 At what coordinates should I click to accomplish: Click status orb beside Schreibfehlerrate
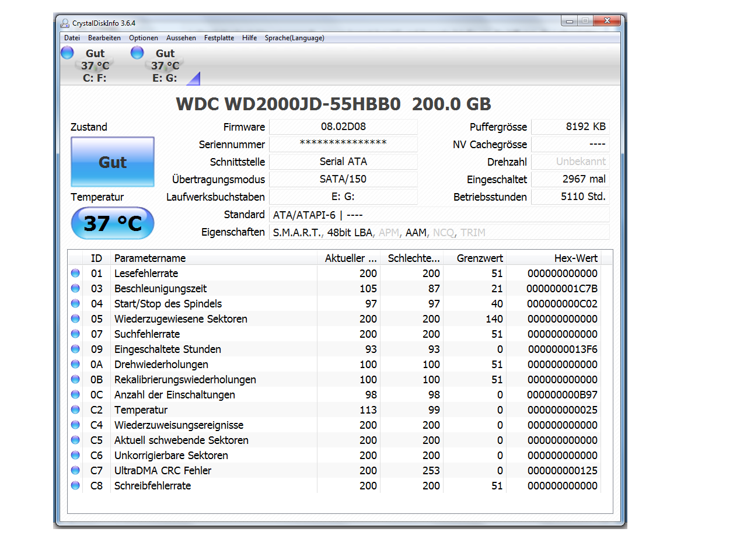[x=75, y=485]
